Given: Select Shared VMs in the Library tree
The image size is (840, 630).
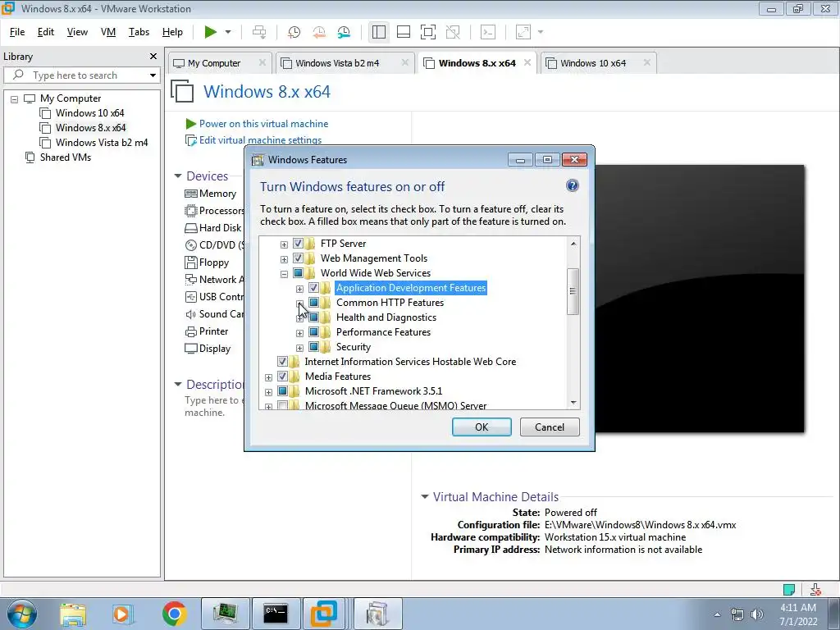Looking at the screenshot, I should pyautogui.click(x=66, y=157).
